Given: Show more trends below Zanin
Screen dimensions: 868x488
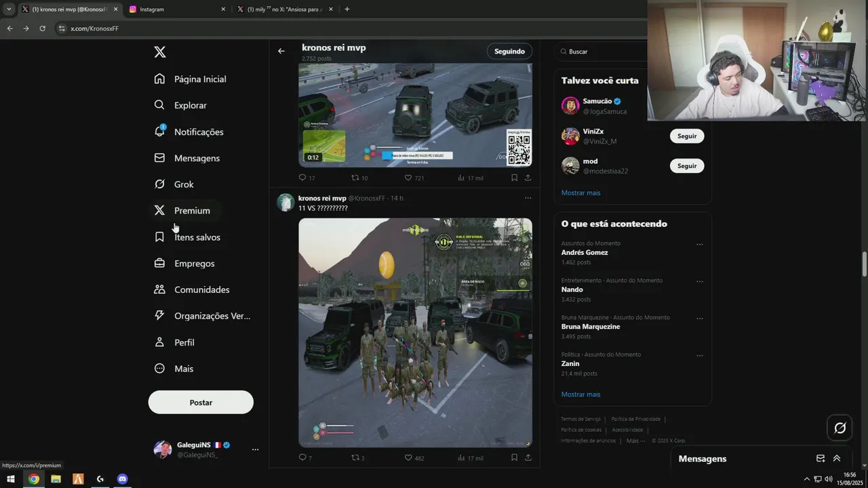Looking at the screenshot, I should tap(580, 394).
